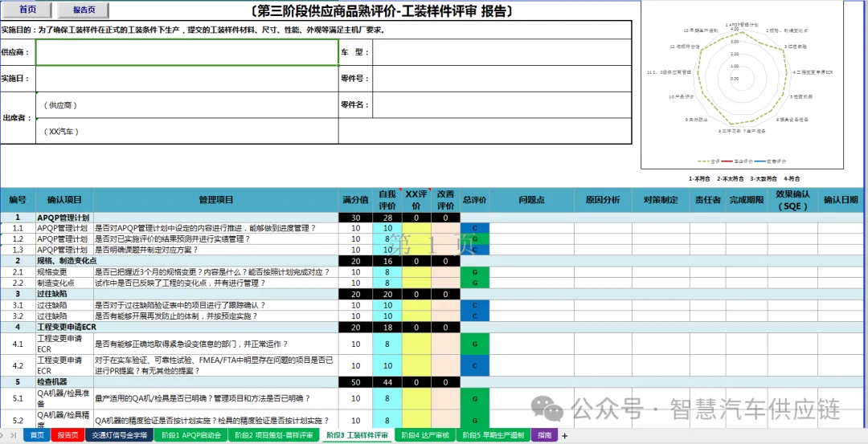Click the question text in row 2.2

coord(181,283)
